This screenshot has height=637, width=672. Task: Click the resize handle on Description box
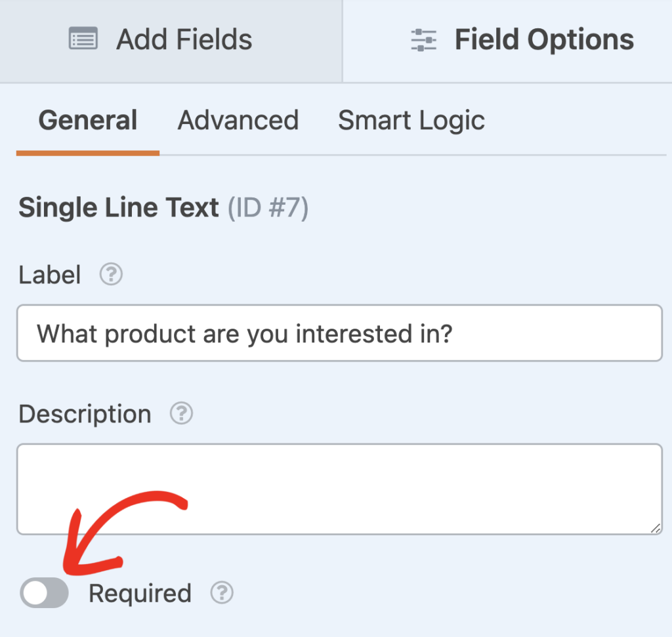656,529
